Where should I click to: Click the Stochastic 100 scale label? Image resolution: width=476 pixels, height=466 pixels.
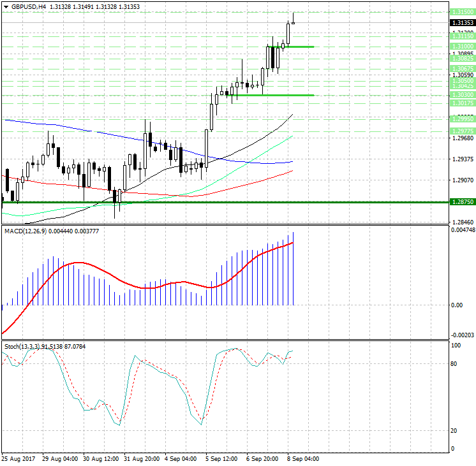click(x=456, y=346)
